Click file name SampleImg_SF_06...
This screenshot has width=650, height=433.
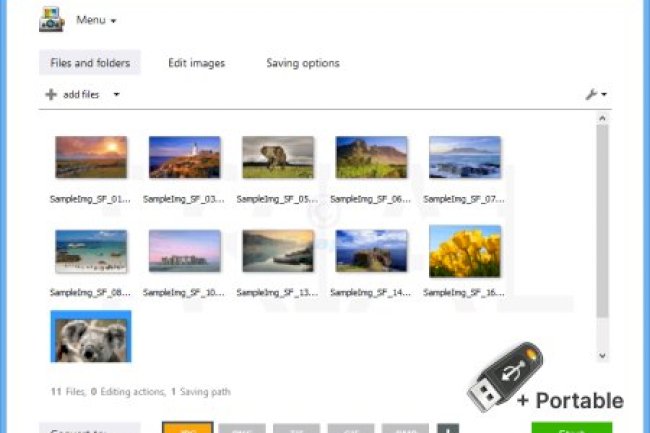point(371,199)
